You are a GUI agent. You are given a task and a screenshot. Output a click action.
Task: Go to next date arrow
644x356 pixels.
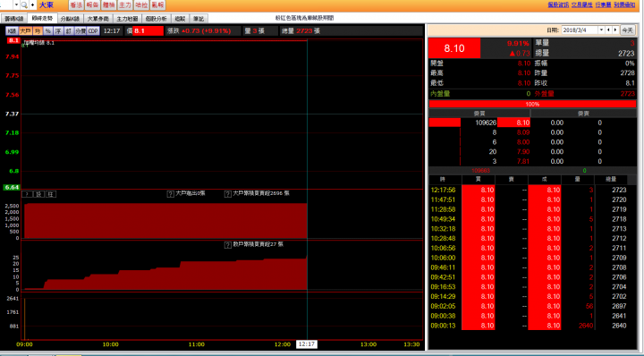(615, 30)
